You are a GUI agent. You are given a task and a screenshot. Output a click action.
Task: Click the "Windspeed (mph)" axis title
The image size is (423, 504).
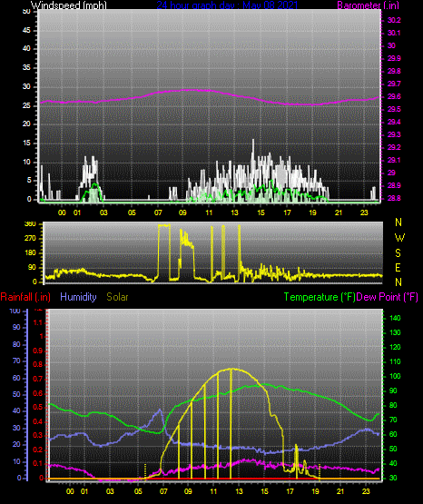pos(68,5)
